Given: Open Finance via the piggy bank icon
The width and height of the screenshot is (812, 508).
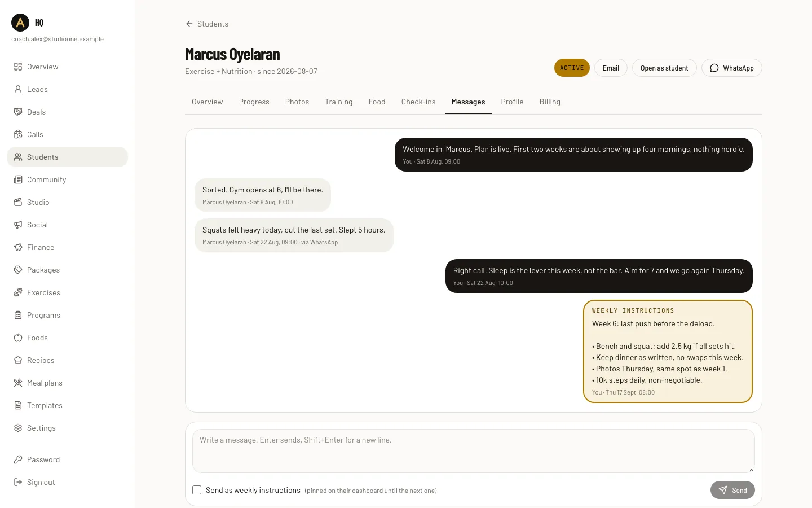Looking at the screenshot, I should [18, 247].
